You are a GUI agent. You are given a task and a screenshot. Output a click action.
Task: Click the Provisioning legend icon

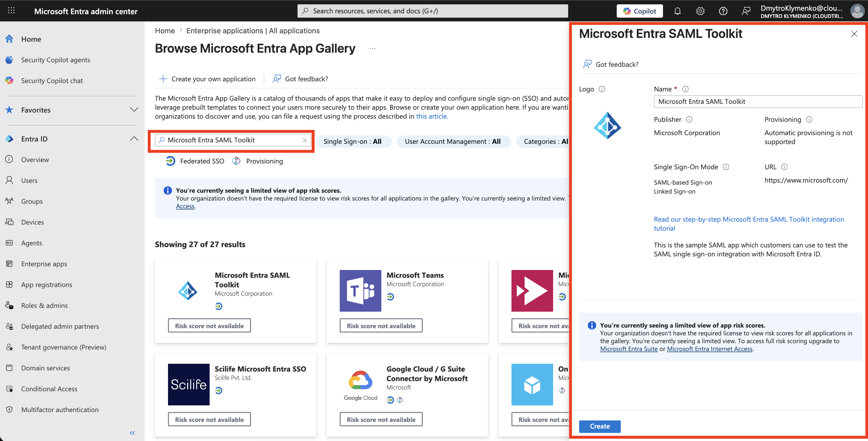(x=237, y=161)
